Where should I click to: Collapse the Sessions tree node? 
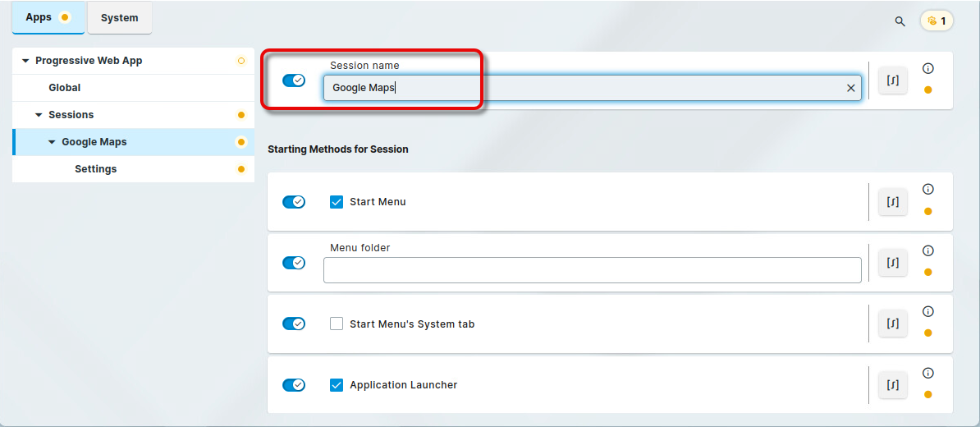pyautogui.click(x=39, y=115)
